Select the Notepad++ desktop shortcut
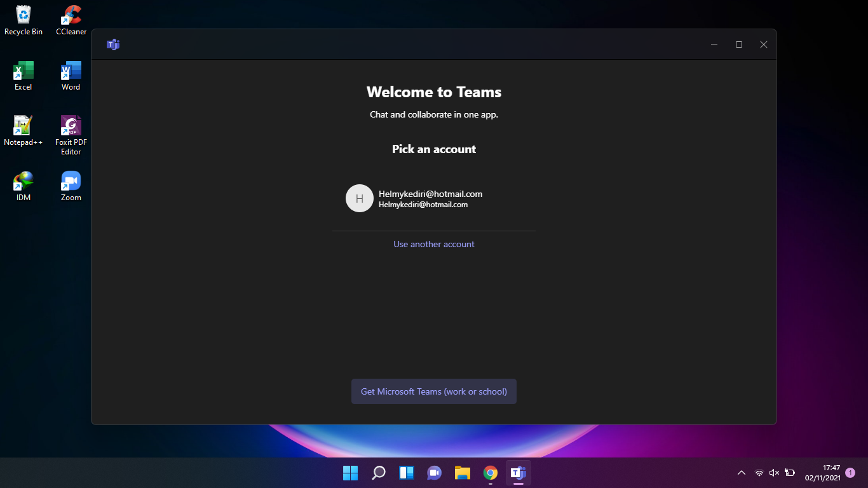Viewport: 868px width, 488px height. (x=24, y=131)
